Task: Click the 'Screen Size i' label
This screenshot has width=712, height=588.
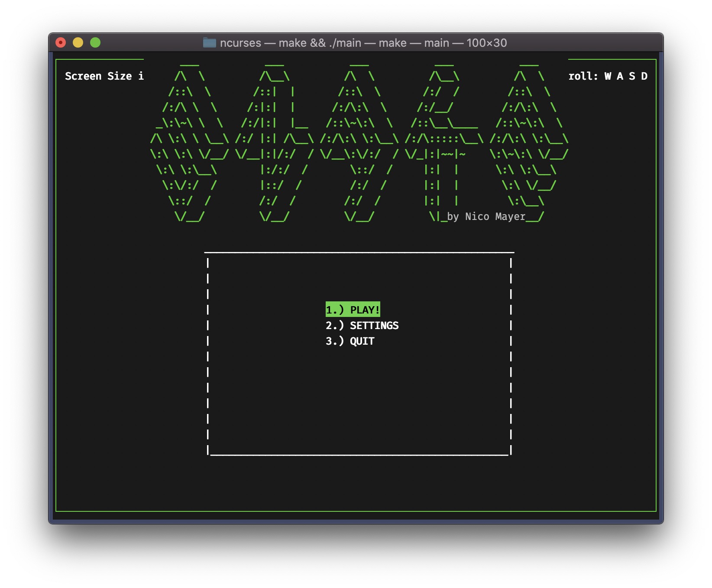Action: 105,76
